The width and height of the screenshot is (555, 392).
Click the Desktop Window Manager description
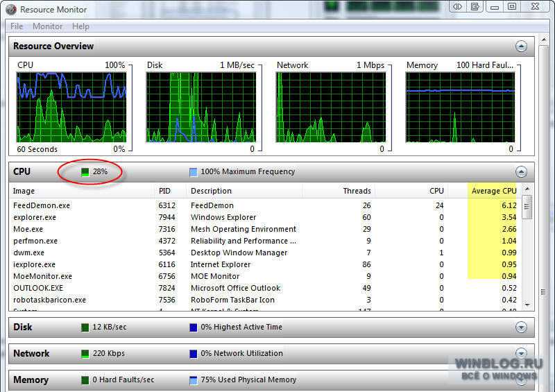tap(239, 253)
